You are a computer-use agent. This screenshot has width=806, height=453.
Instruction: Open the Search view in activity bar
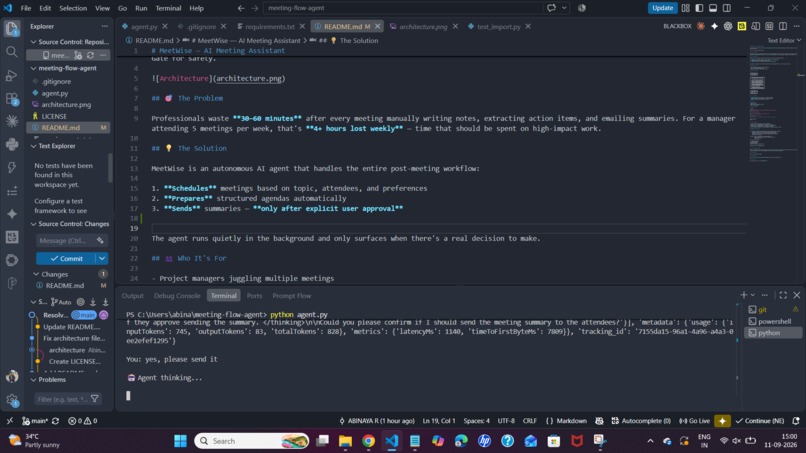pyautogui.click(x=12, y=51)
